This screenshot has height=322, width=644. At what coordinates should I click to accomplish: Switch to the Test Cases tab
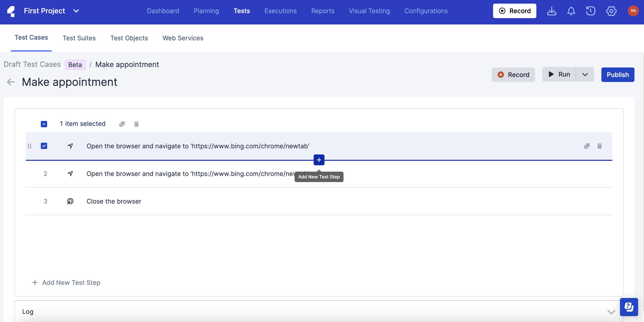pos(31,37)
